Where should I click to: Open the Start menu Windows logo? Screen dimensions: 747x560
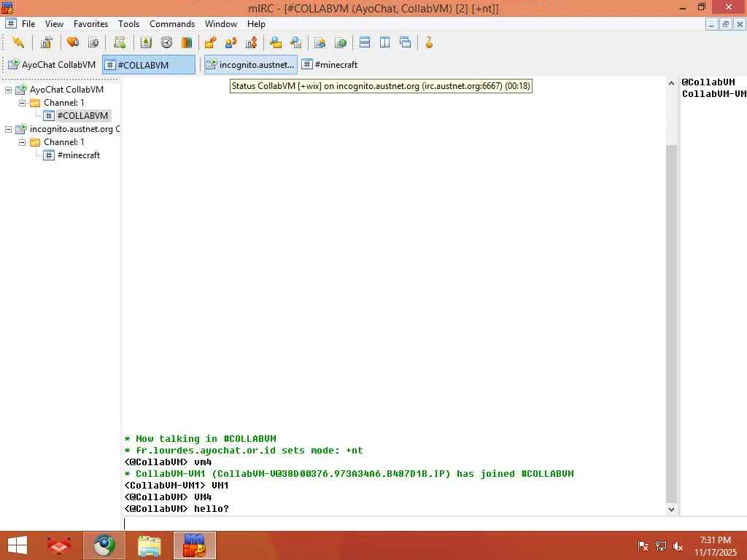(x=18, y=545)
